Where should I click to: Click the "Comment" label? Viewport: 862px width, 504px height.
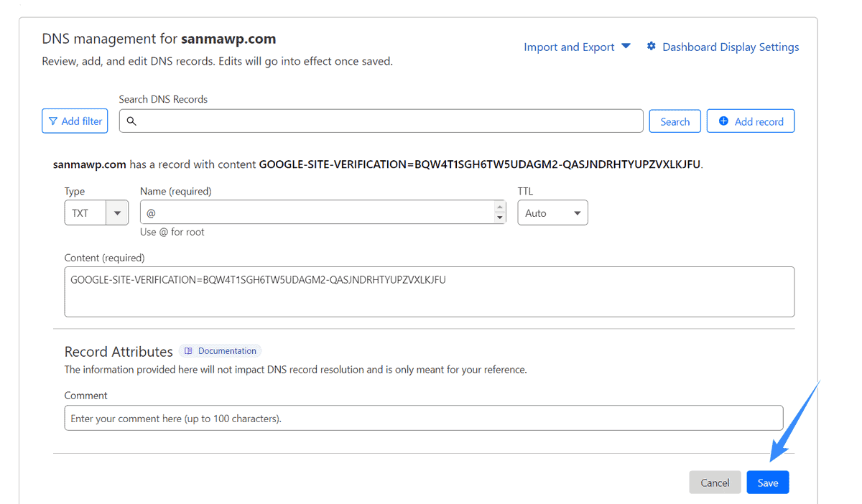point(85,396)
